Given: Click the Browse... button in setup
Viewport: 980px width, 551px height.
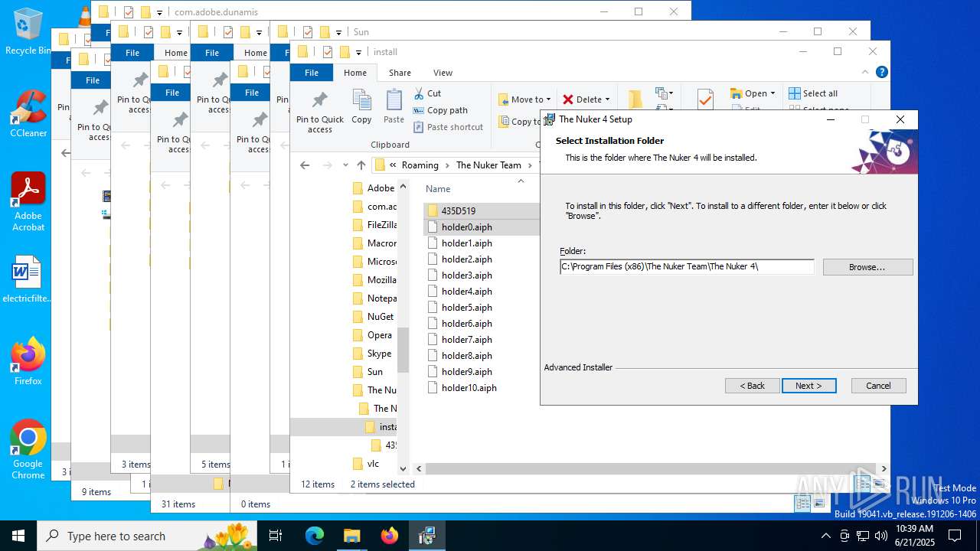Looking at the screenshot, I should click(867, 267).
